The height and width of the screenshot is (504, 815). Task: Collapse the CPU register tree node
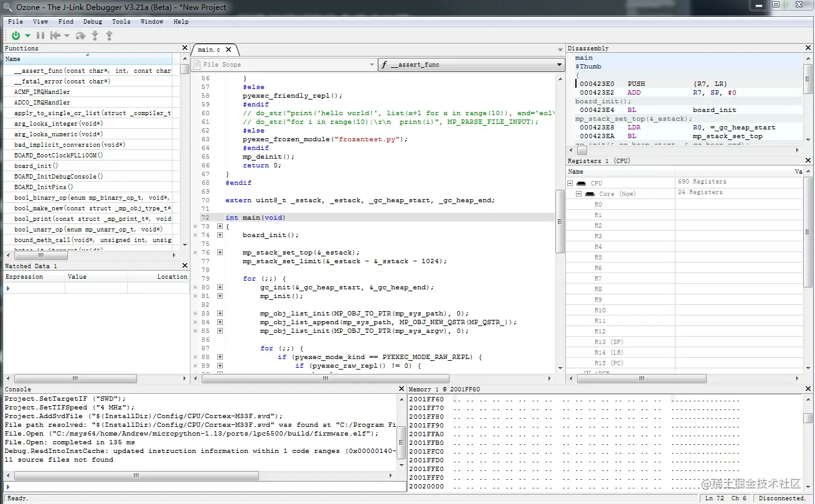pyautogui.click(x=570, y=184)
